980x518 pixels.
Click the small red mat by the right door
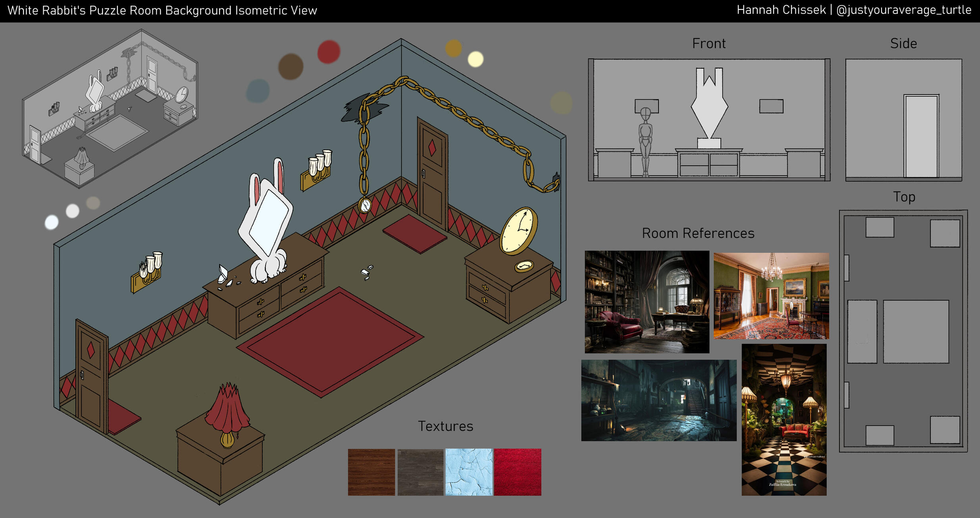click(415, 234)
